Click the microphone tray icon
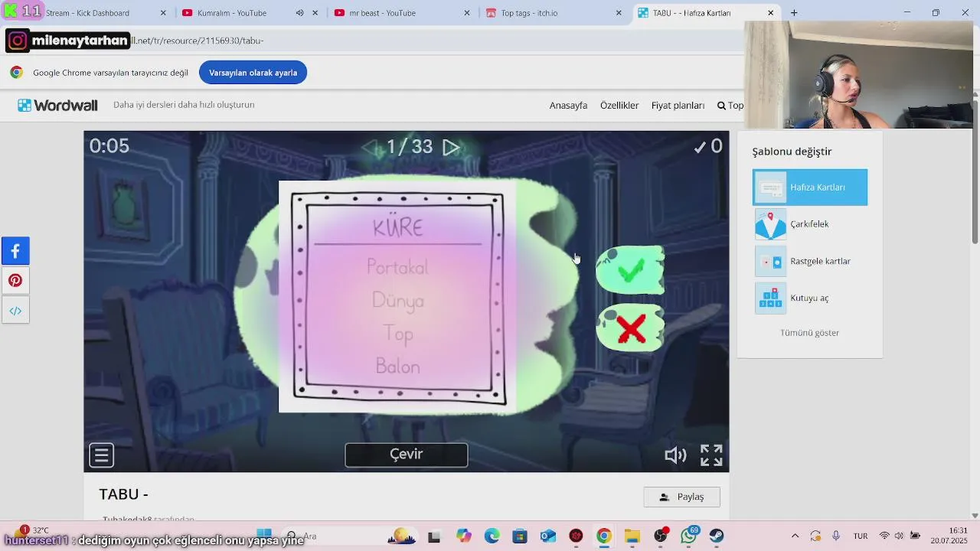 click(x=836, y=536)
